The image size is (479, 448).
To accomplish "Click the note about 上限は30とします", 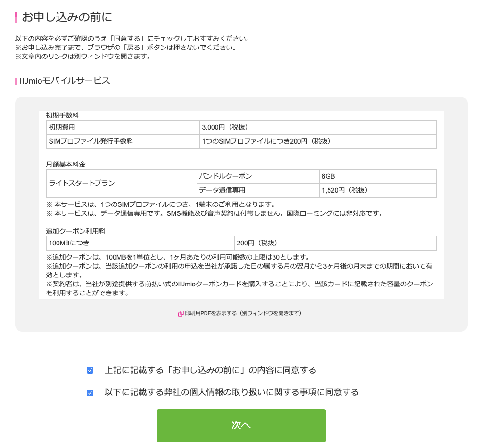I will [x=178, y=257].
